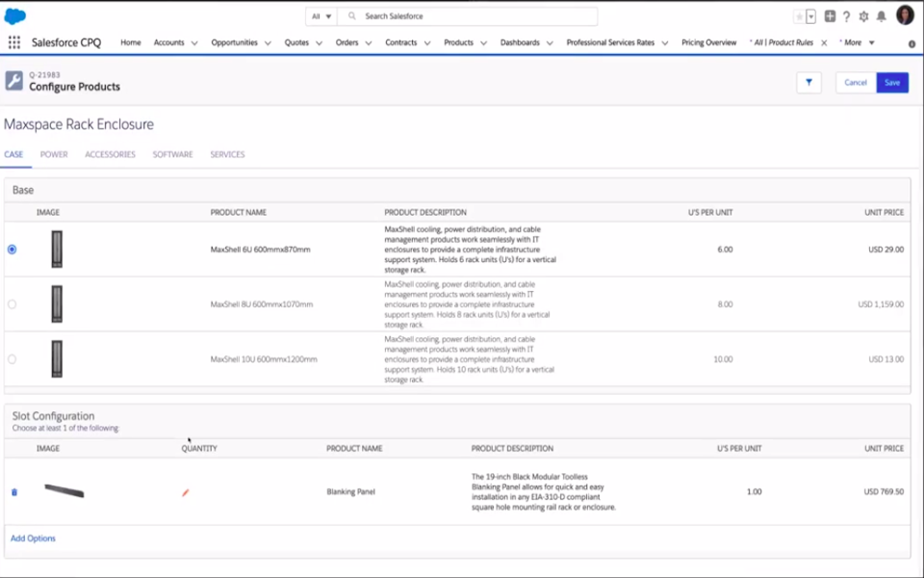Delete the Blanking Panel option with trash icon
Screen dimensions: 924x578
(x=14, y=492)
